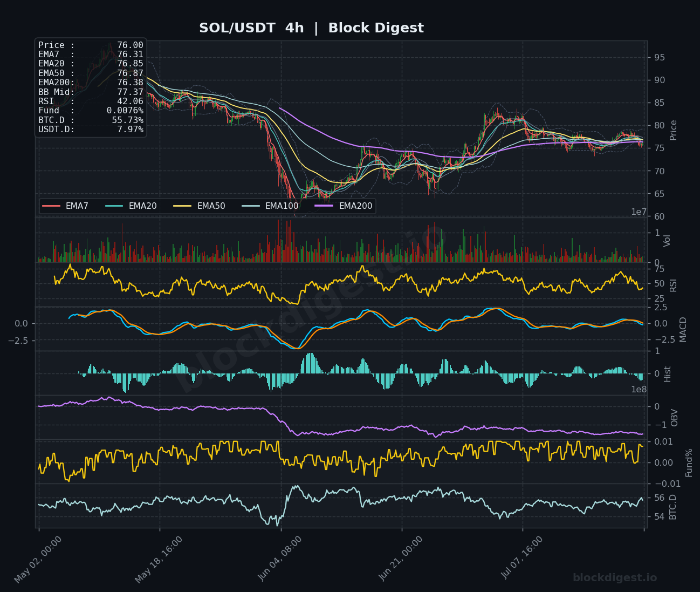This screenshot has height=592, width=700.
Task: Click the BTC.D value 55.73% row
Action: tap(91, 120)
